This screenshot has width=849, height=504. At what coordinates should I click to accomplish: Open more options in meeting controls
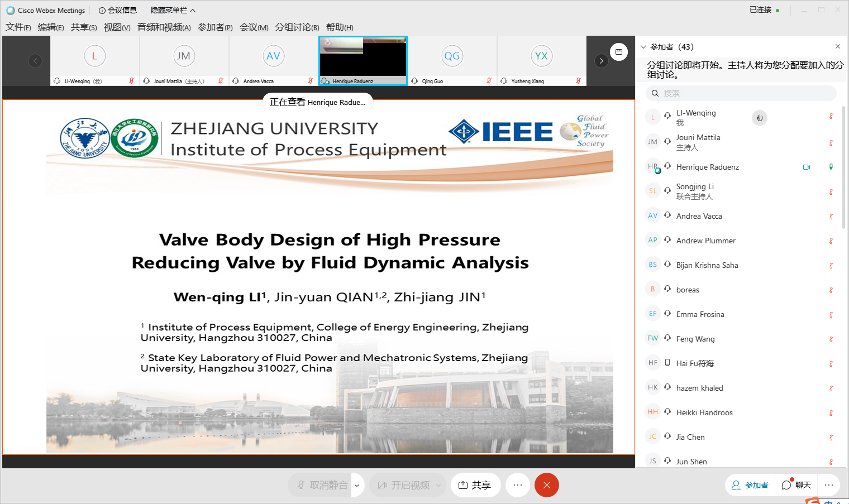(518, 485)
